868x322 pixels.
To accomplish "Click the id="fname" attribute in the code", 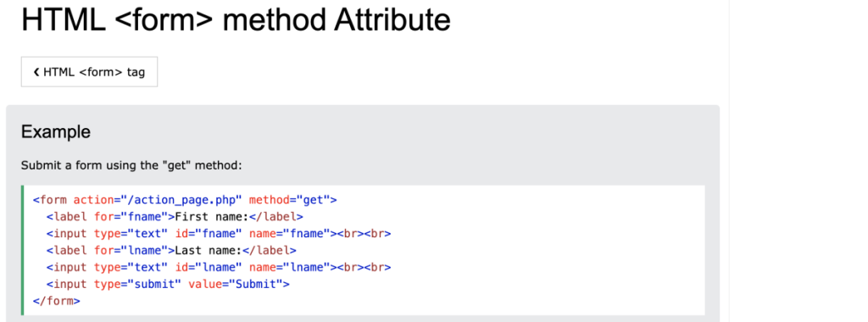I will 209,234.
